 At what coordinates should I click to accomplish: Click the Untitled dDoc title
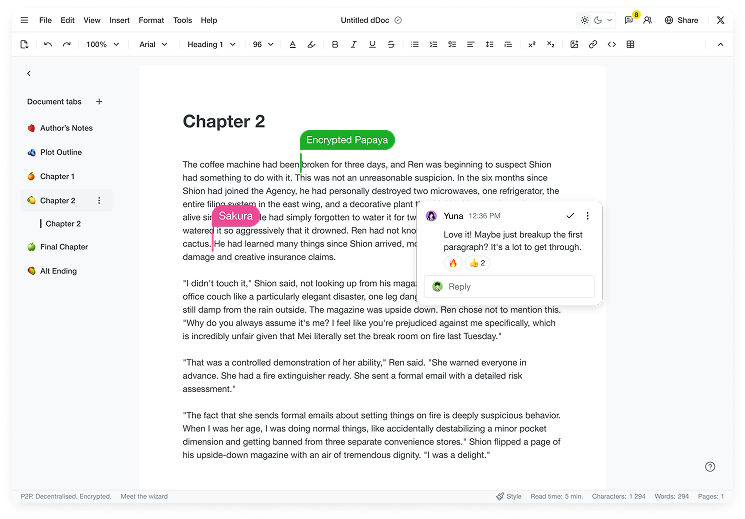[365, 20]
